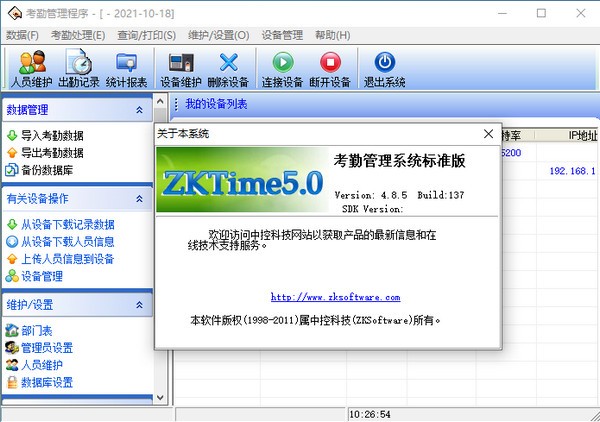Image resolution: width=600 pixels, height=422 pixels.
Task: Click 数据库设置 link text
Action: 47,383
